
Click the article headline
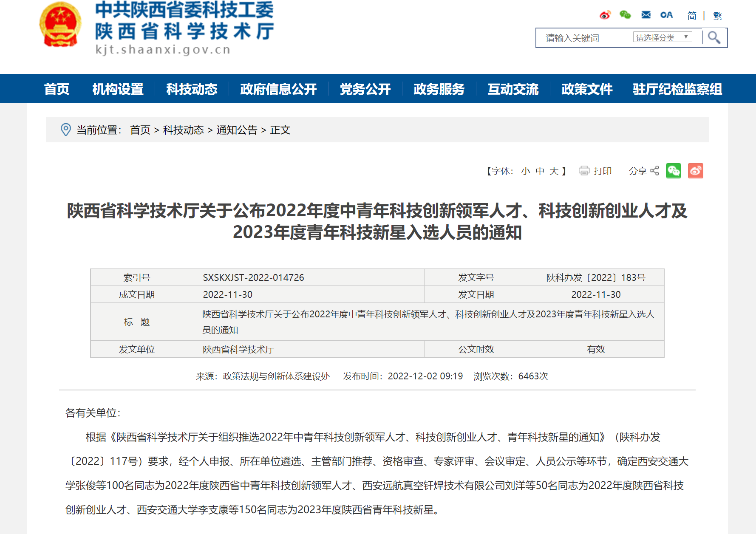pyautogui.click(x=377, y=221)
